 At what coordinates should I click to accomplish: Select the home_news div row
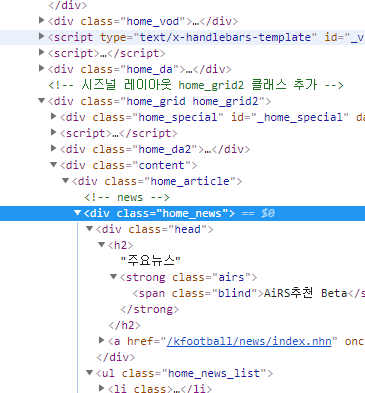[x=182, y=213]
